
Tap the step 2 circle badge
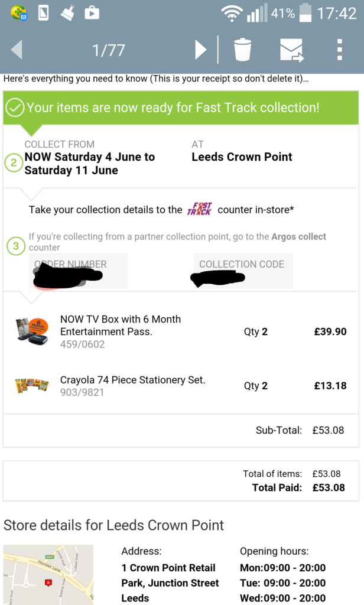coord(14,162)
